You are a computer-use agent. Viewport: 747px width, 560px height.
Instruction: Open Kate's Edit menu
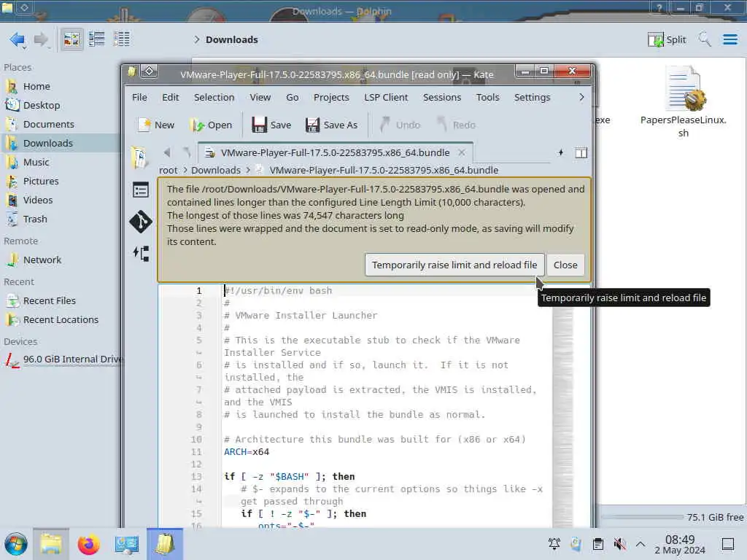tap(171, 97)
